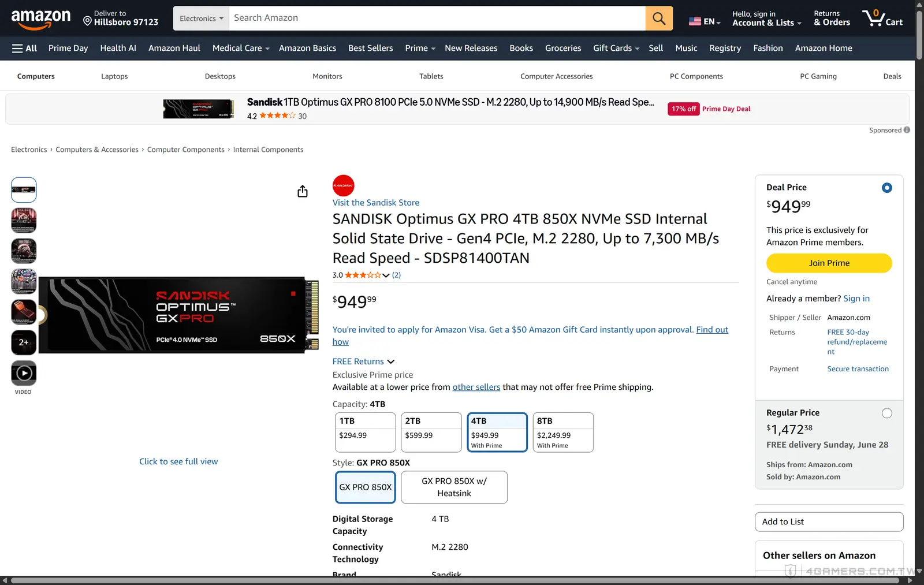Expand the Medical Care dropdown
This screenshot has width=924, height=585.
pos(241,49)
